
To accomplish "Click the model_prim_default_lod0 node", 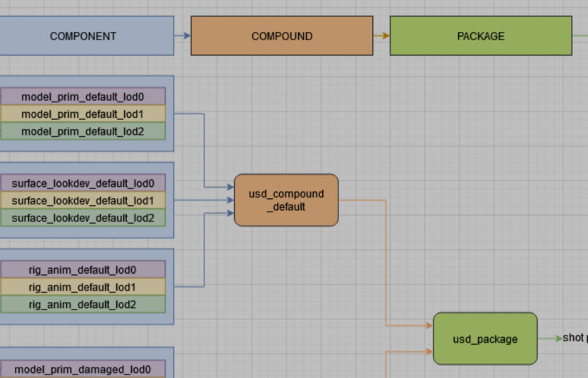I will (x=82, y=97).
